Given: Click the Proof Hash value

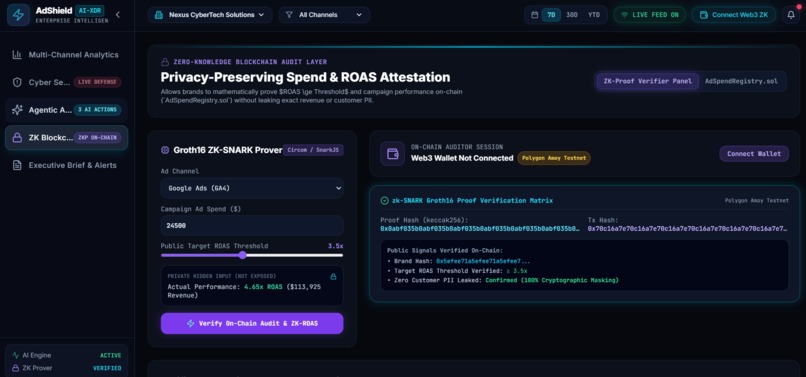Looking at the screenshot, I should (480, 228).
